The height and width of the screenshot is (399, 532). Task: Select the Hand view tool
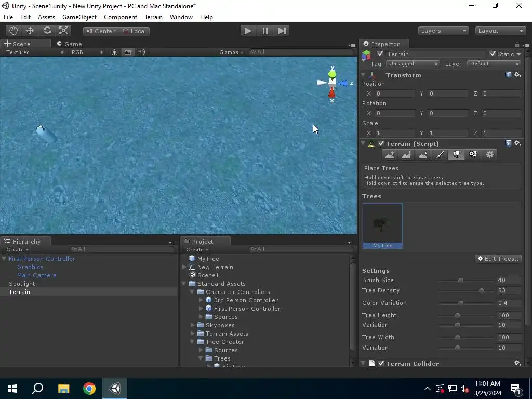click(14, 31)
